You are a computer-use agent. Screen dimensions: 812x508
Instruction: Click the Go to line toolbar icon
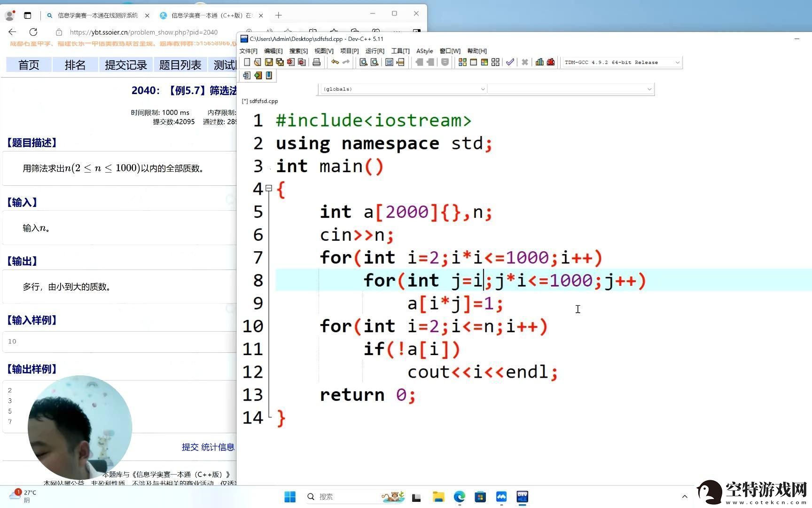(x=400, y=62)
